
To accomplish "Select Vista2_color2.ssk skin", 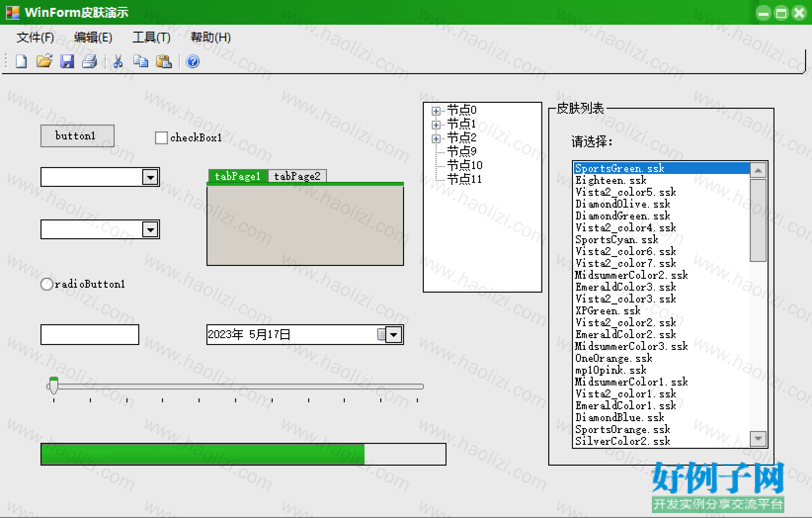I will coord(662,323).
